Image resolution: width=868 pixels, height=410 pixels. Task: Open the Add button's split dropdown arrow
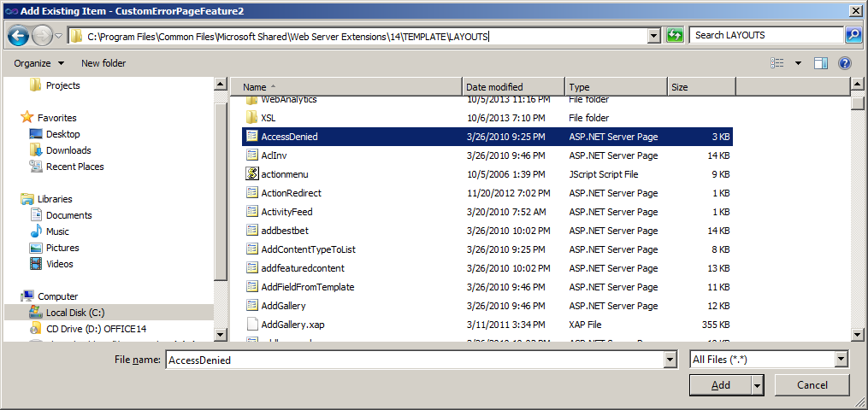point(758,385)
